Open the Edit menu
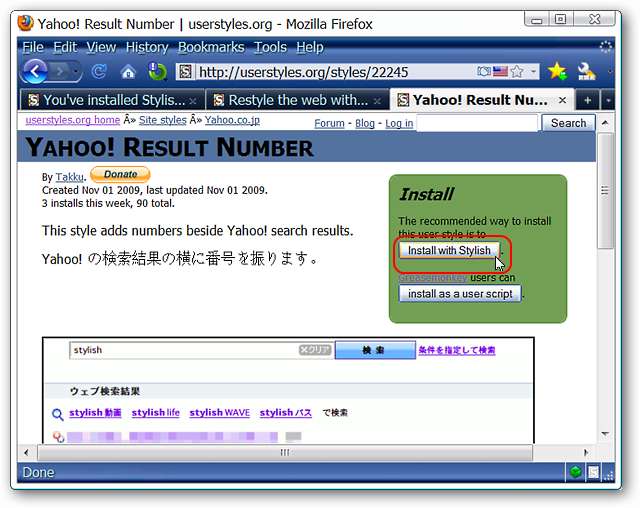 pos(65,47)
